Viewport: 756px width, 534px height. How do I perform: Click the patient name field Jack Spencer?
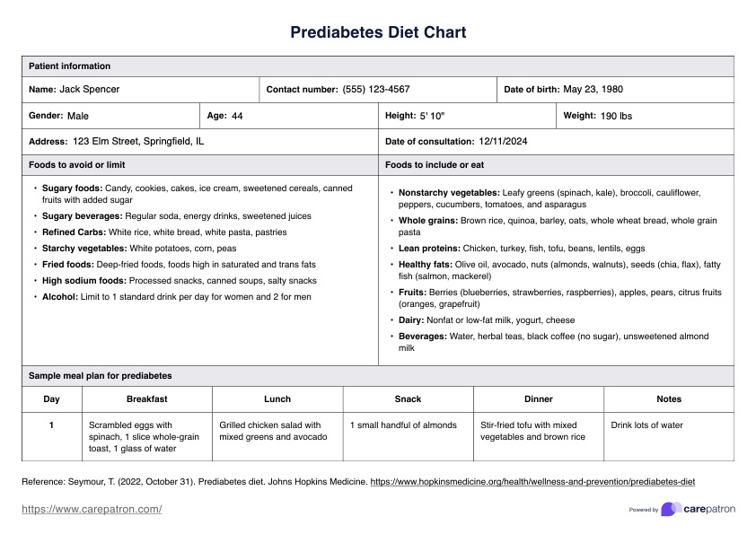89,90
